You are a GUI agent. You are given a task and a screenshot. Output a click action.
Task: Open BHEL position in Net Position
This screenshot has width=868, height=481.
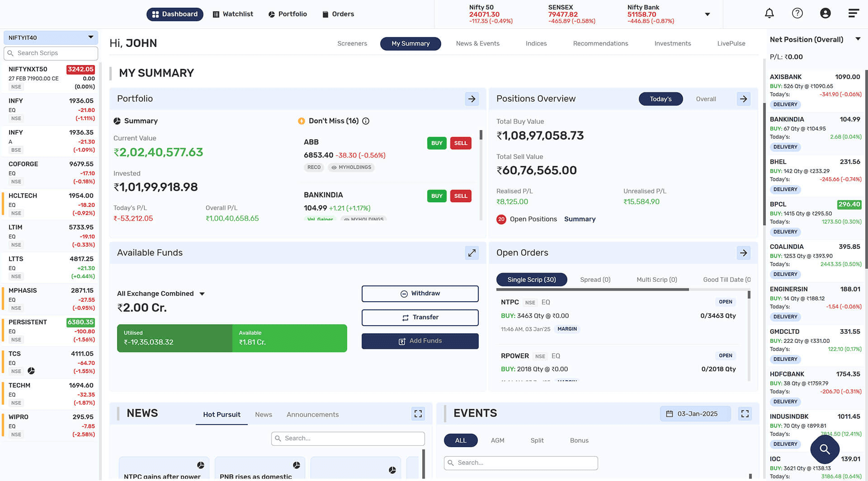tap(815, 176)
